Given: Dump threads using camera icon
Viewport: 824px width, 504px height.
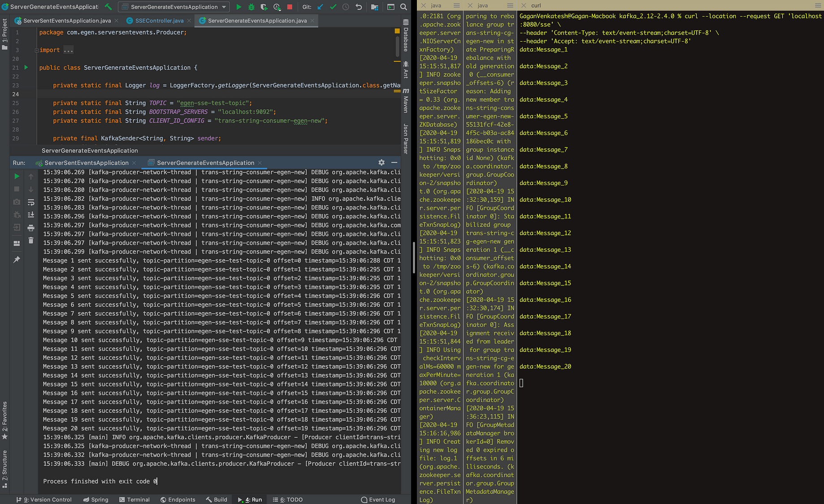Looking at the screenshot, I should [x=17, y=202].
